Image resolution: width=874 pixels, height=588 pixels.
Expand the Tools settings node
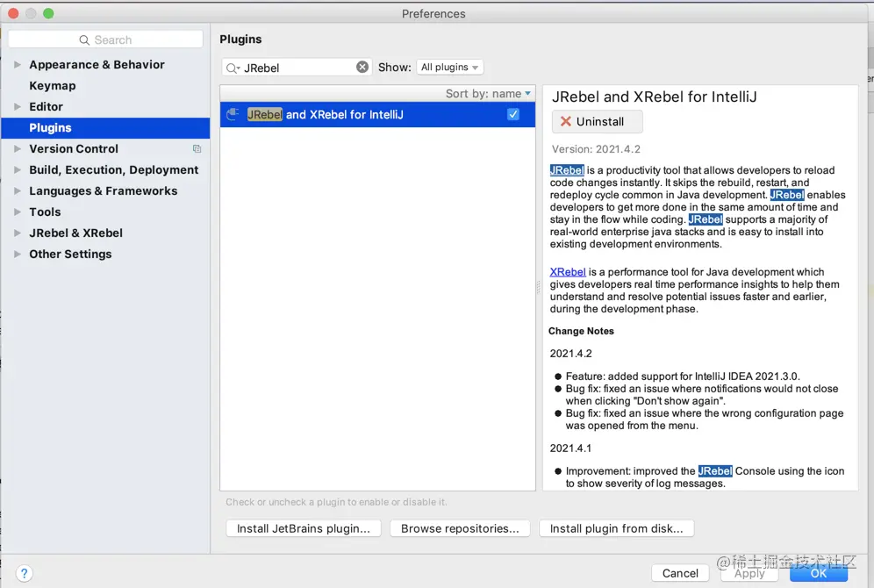click(x=18, y=212)
